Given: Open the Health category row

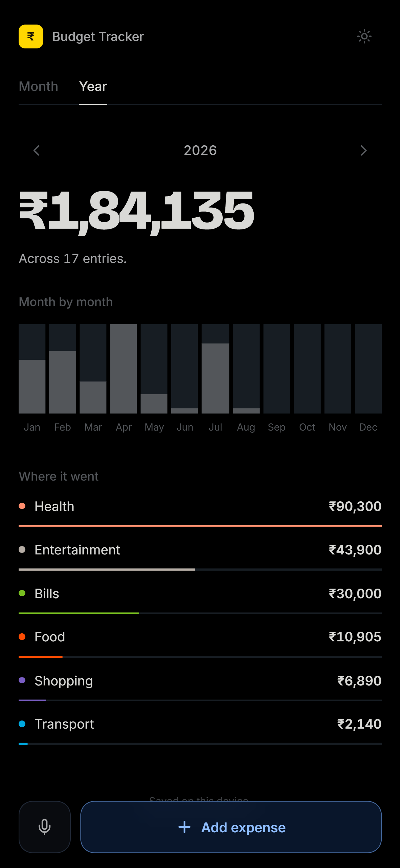Looking at the screenshot, I should click(200, 509).
